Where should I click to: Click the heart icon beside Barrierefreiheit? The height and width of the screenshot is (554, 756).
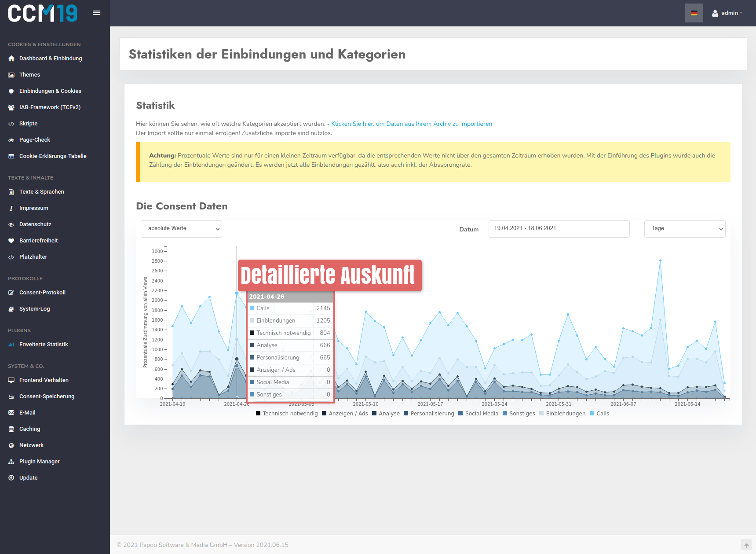tap(11, 241)
